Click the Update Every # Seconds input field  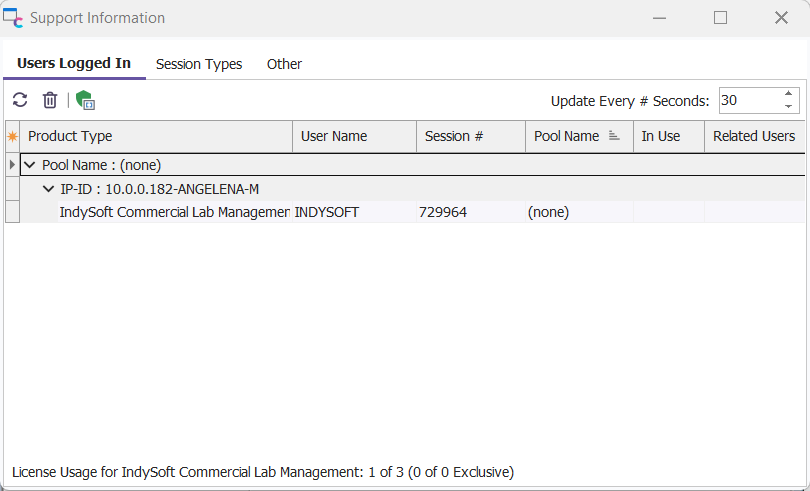[x=746, y=100]
